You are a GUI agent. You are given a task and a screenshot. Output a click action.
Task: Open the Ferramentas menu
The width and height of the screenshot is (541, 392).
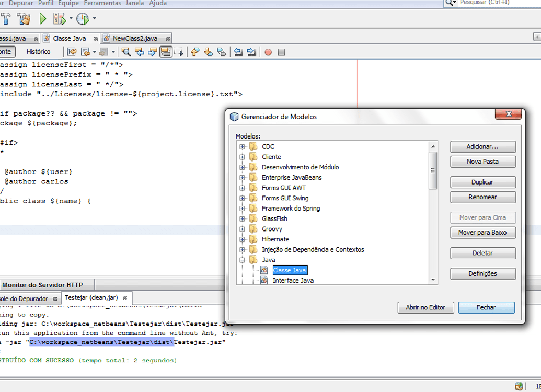click(x=102, y=3)
